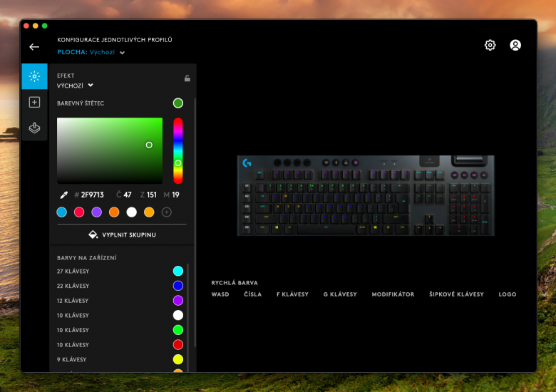The height and width of the screenshot is (392, 556).
Task: Toggle the effect lock padlock icon
Action: coord(187,78)
